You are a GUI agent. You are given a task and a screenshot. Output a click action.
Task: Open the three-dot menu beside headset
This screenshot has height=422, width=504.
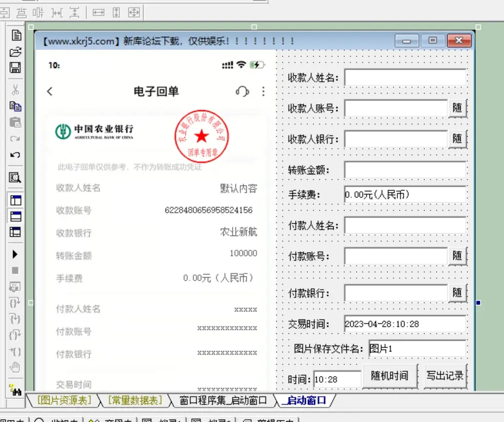coord(263,91)
